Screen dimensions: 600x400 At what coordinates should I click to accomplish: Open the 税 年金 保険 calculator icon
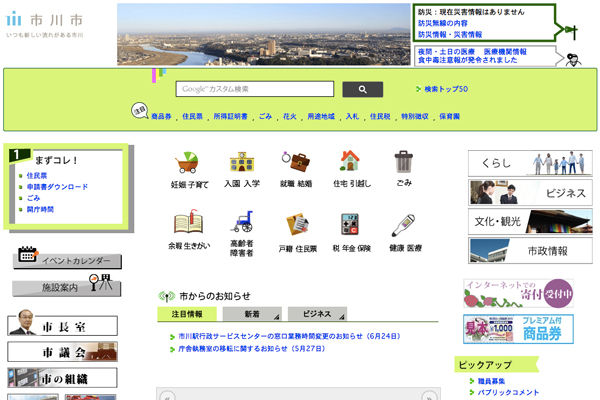click(x=350, y=224)
